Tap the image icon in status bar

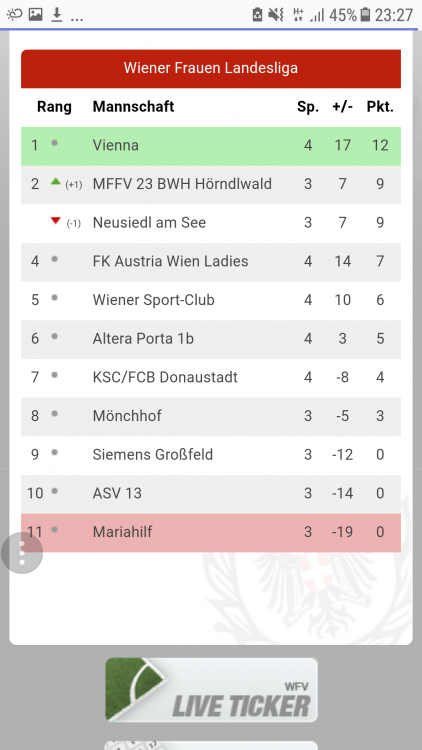click(x=36, y=14)
